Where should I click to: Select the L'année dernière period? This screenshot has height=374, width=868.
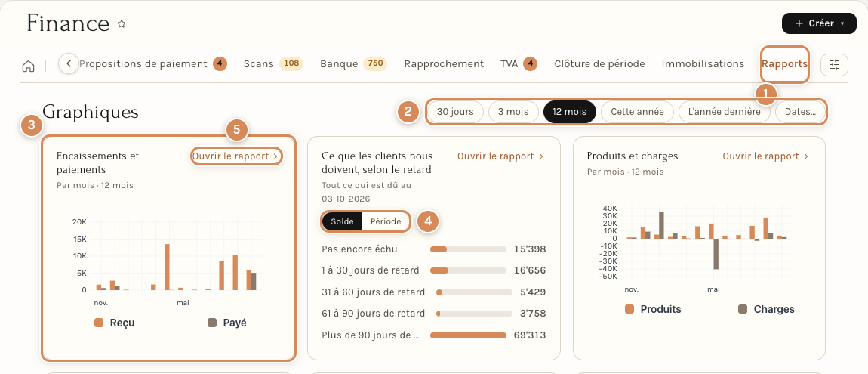click(724, 111)
